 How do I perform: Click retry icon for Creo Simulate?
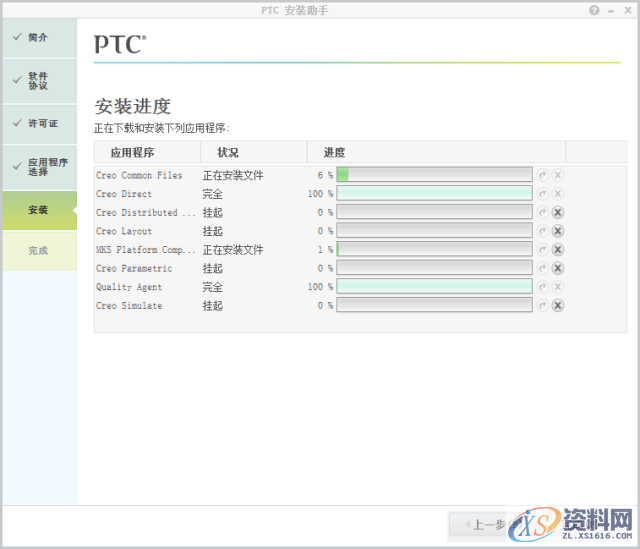(x=542, y=305)
